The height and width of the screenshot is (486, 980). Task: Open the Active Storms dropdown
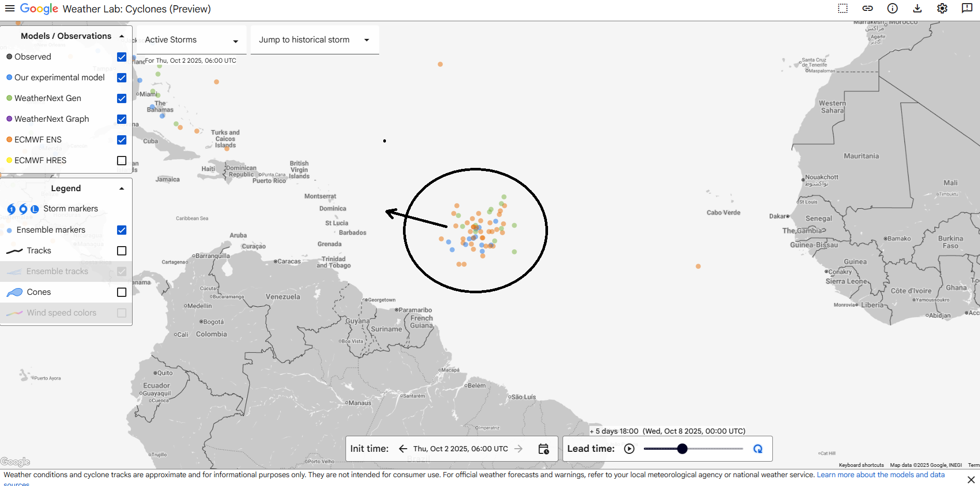pyautogui.click(x=192, y=40)
